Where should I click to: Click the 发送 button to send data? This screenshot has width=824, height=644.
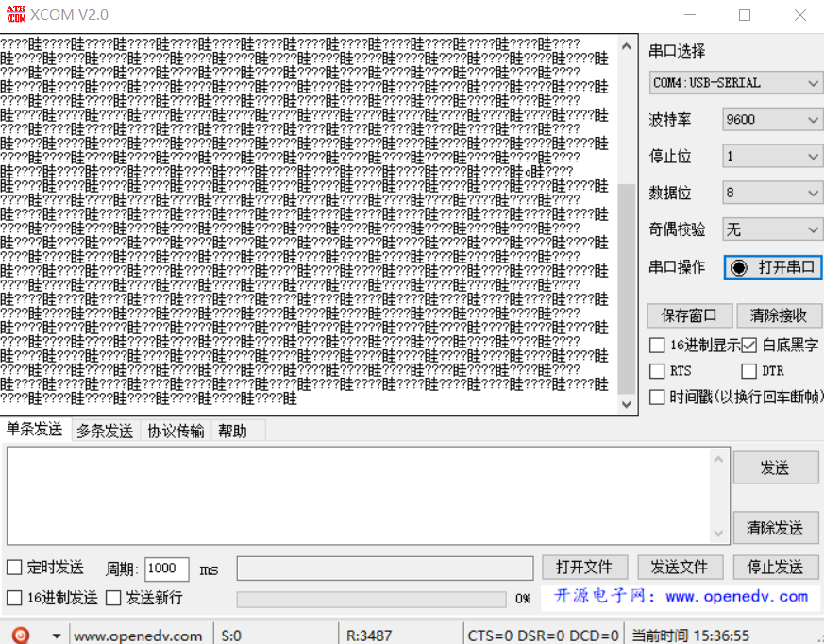tap(775, 466)
